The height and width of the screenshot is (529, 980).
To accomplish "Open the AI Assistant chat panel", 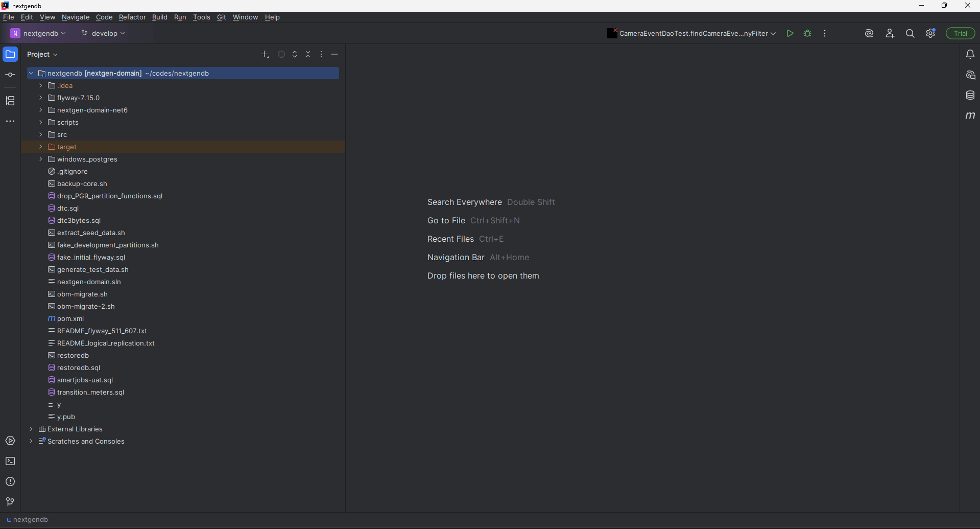I will pyautogui.click(x=970, y=75).
